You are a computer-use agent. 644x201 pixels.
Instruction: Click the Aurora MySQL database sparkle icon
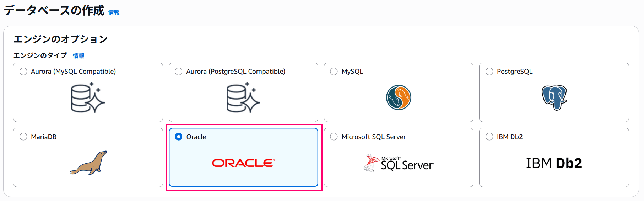[88, 98]
